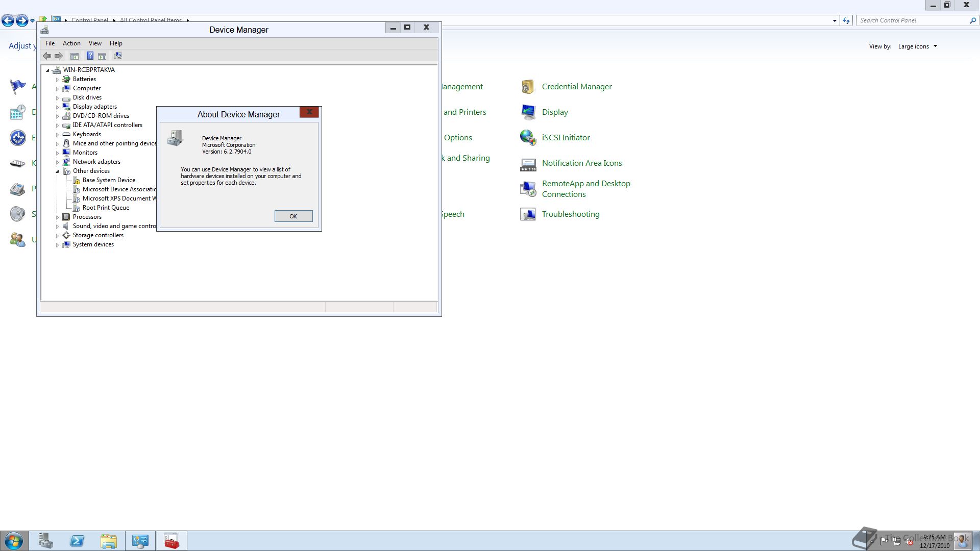
Task: Open RemoteApp and Desktop Connections link
Action: click(x=586, y=189)
